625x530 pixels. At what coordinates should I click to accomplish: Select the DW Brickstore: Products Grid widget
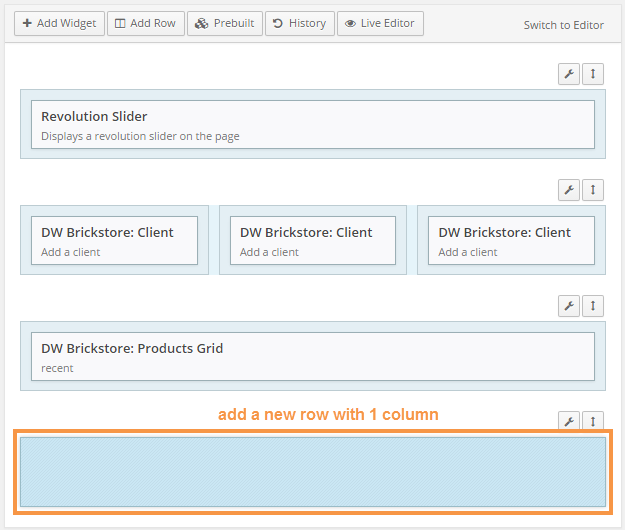coord(313,357)
